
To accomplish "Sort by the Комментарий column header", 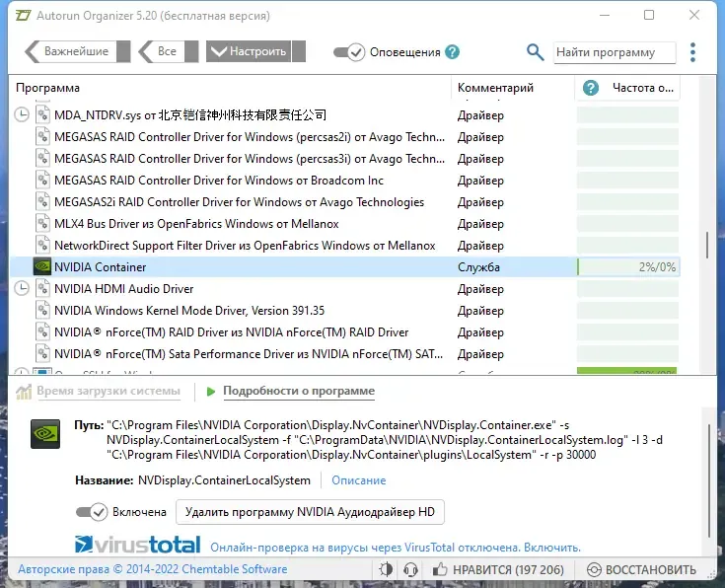I will [x=513, y=88].
